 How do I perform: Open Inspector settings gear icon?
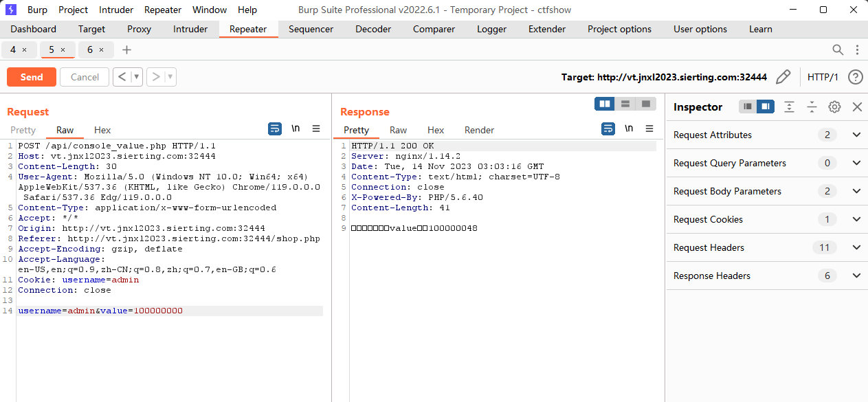834,107
